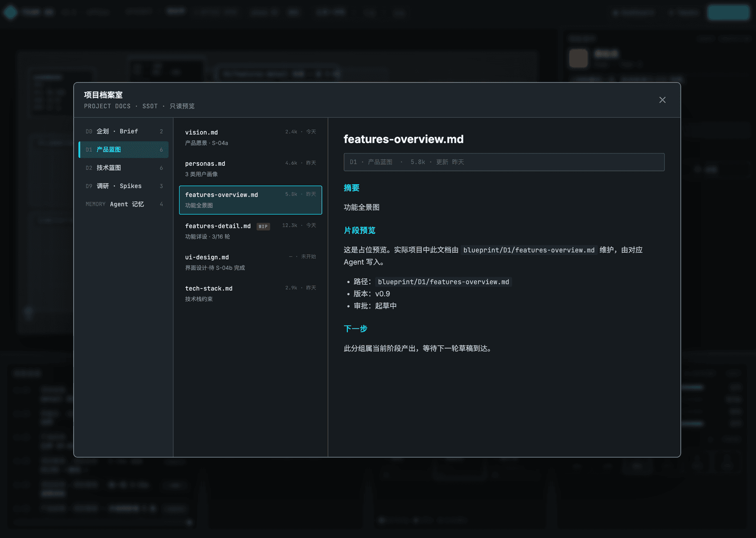Click the 下一步 section heading
Viewport: 756px width, 538px height.
tap(355, 329)
